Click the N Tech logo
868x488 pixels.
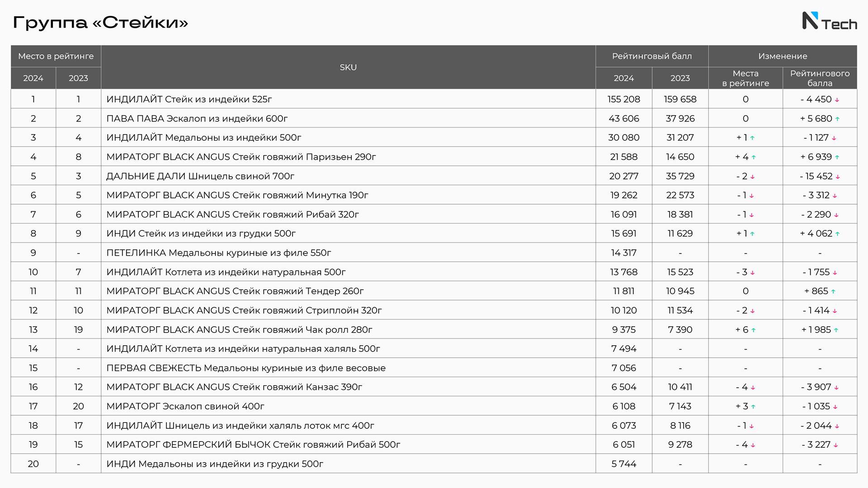coord(830,21)
